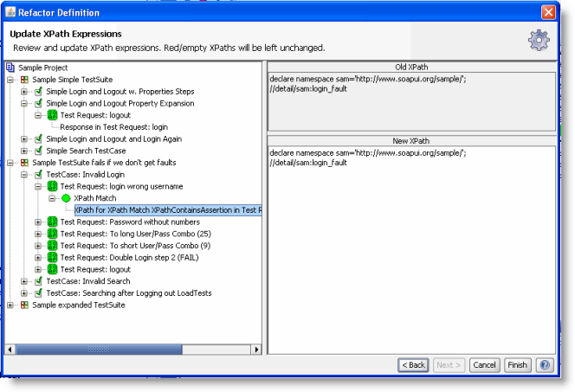Collapse the TestCase: Invalid Login node
This screenshot has height=392, width=575.
tap(24, 175)
